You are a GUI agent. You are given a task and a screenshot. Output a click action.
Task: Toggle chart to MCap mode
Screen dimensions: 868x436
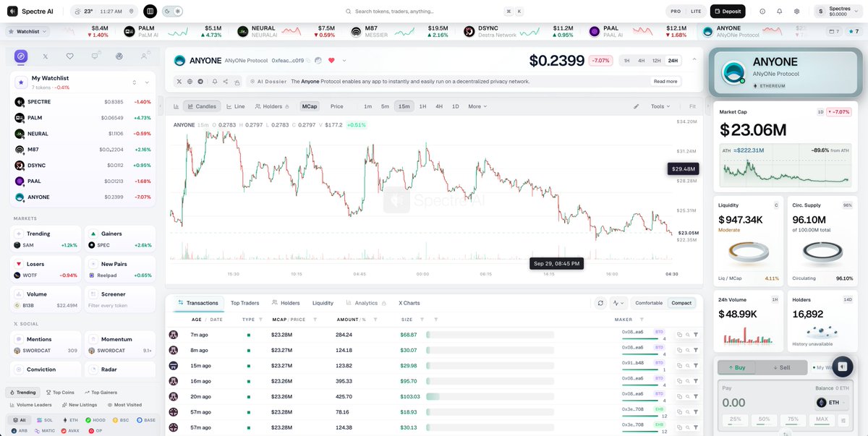(x=310, y=106)
